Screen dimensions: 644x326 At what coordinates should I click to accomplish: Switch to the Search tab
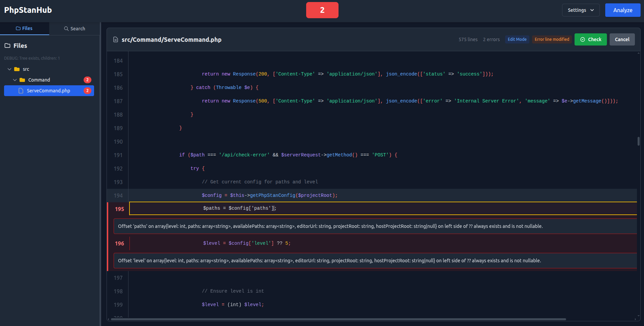(x=75, y=29)
